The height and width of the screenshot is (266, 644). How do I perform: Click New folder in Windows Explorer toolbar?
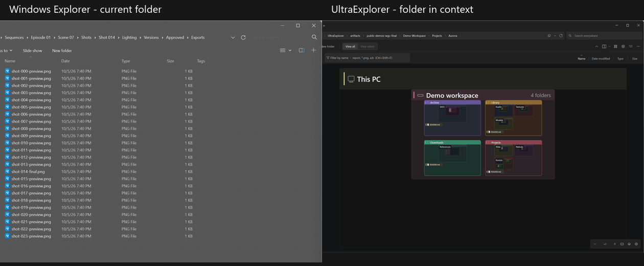[62, 51]
